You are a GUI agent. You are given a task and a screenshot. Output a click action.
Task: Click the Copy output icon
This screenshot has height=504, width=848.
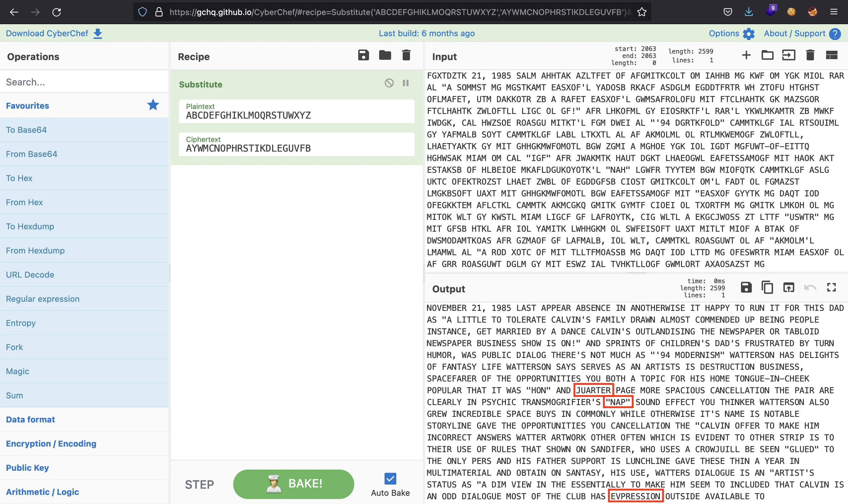click(767, 288)
